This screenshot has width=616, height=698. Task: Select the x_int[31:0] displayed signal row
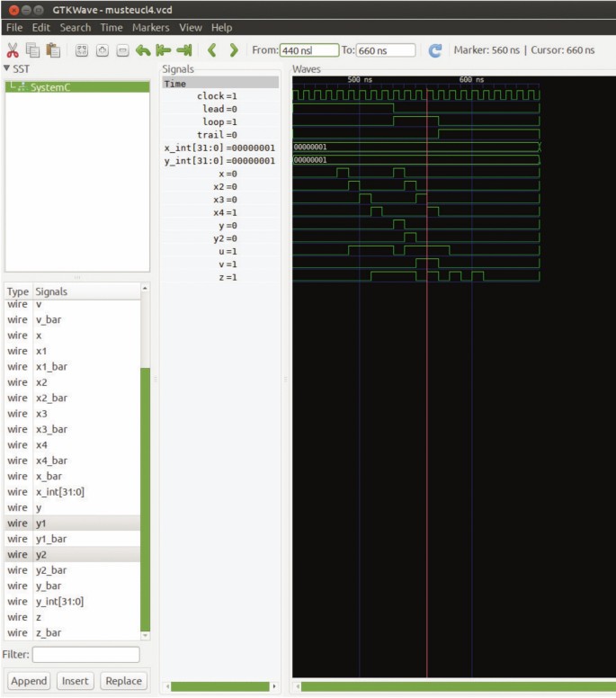[x=220, y=148]
